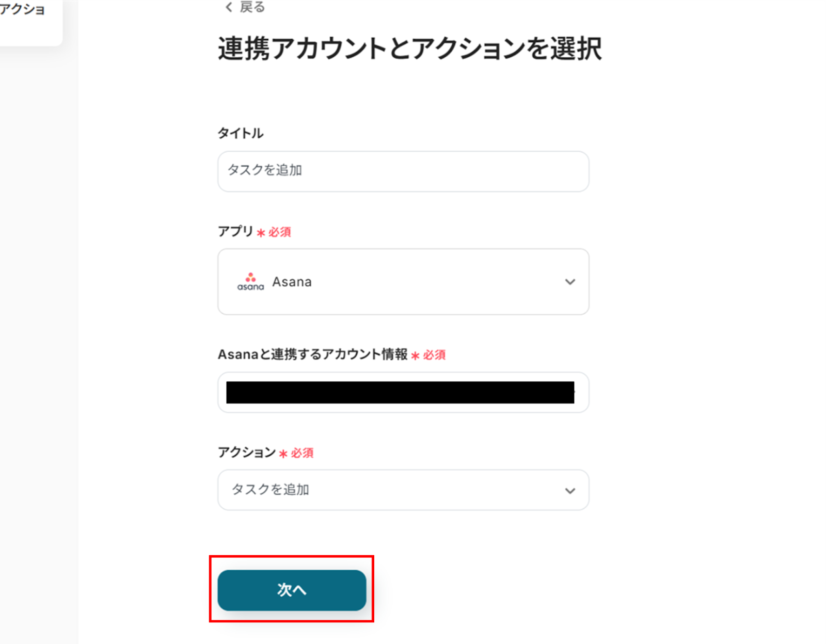Click the タイトル field label
Image resolution: width=826 pixels, height=644 pixels.
tap(241, 133)
